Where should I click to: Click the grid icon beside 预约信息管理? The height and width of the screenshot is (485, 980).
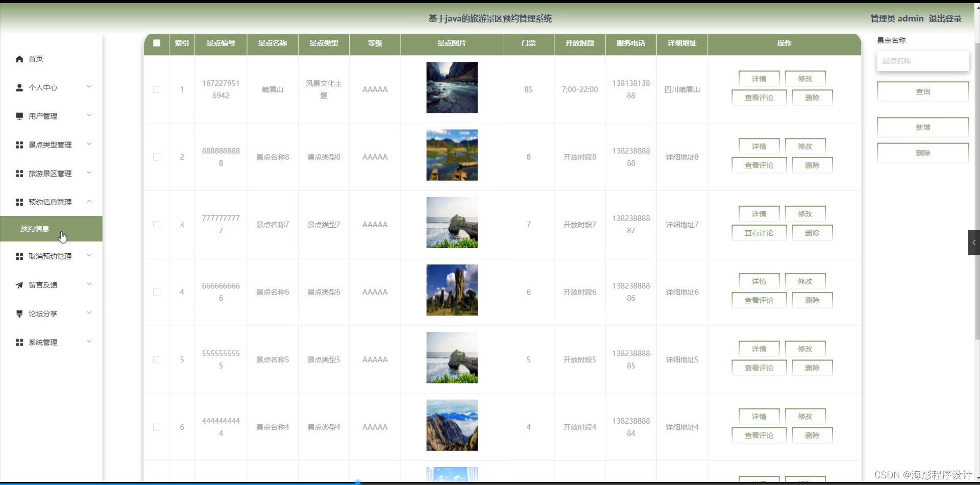[x=19, y=202]
